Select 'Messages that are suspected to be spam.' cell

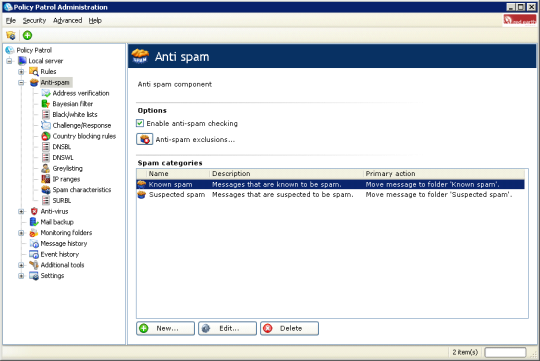pyautogui.click(x=282, y=195)
